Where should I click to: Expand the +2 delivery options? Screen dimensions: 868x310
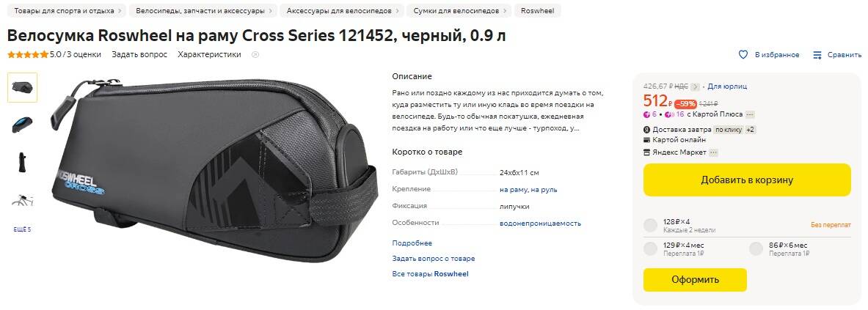pyautogui.click(x=750, y=130)
